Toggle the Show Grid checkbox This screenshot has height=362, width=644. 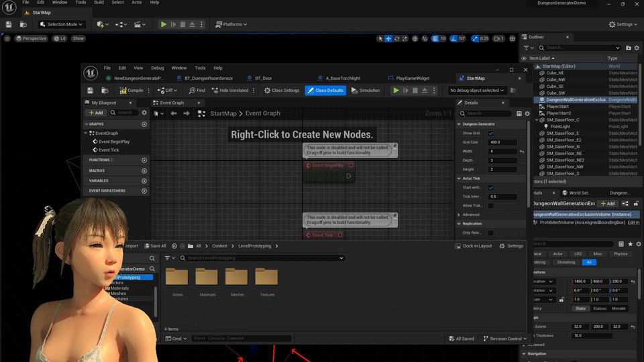pos(490,133)
